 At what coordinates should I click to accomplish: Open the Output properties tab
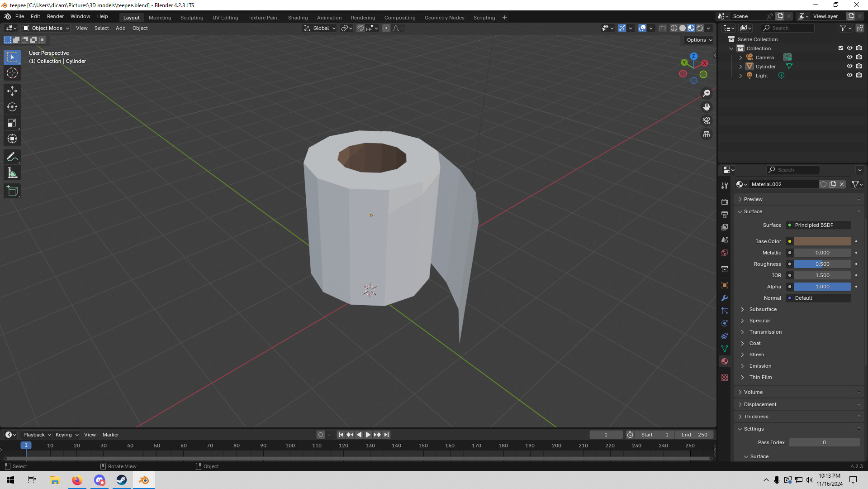click(725, 214)
